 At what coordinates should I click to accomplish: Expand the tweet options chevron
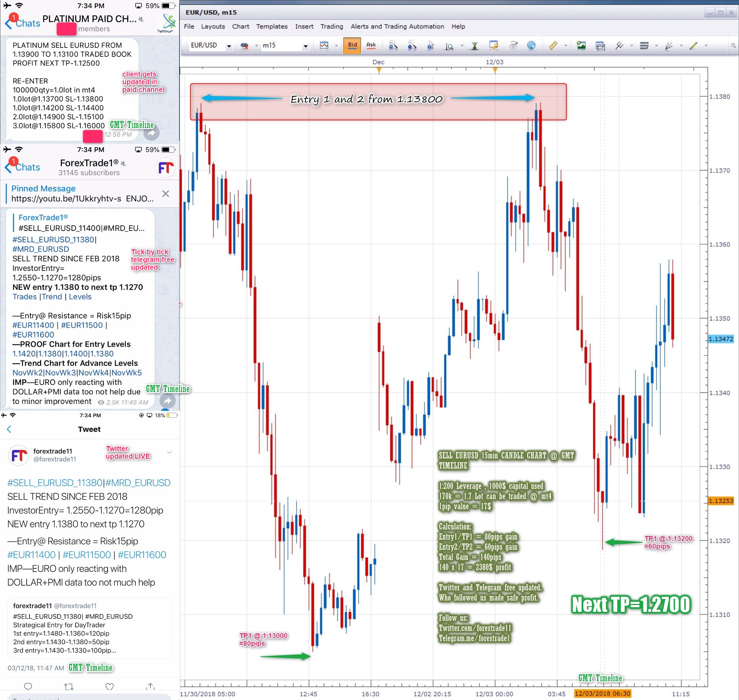pyautogui.click(x=169, y=452)
